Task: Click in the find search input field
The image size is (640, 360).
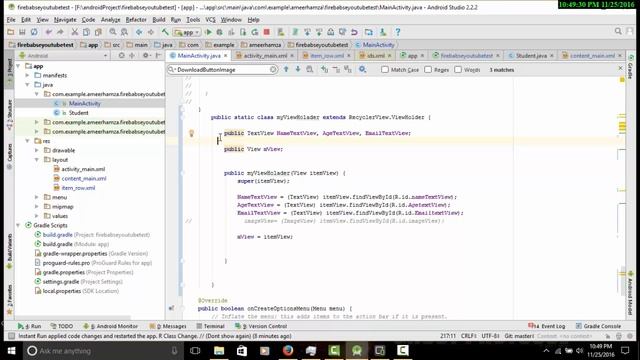Action: click(223, 70)
